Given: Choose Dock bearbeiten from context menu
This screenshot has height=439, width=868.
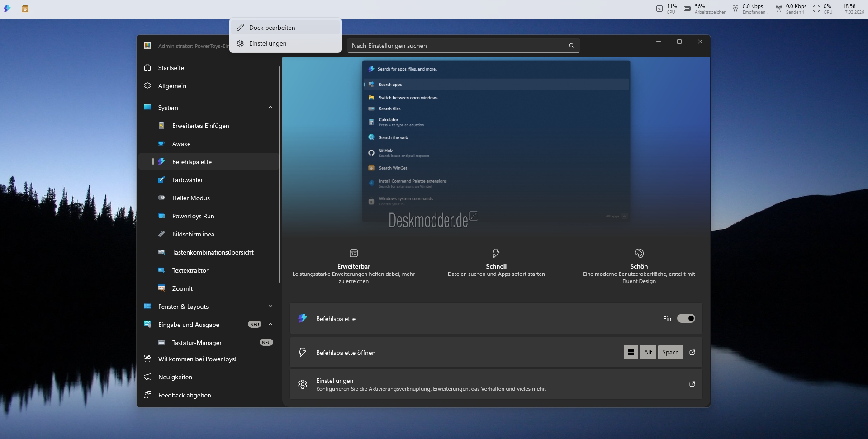Looking at the screenshot, I should click(272, 28).
